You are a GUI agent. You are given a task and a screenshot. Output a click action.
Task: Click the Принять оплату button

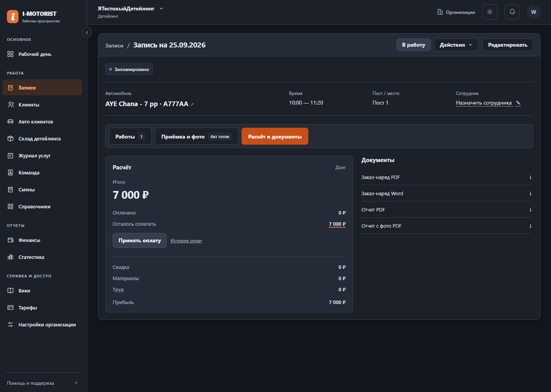pyautogui.click(x=140, y=240)
